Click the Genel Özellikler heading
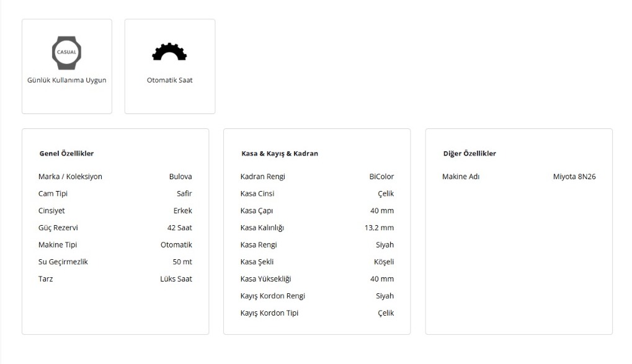Viewport: 632px width, 364px height. [66, 153]
